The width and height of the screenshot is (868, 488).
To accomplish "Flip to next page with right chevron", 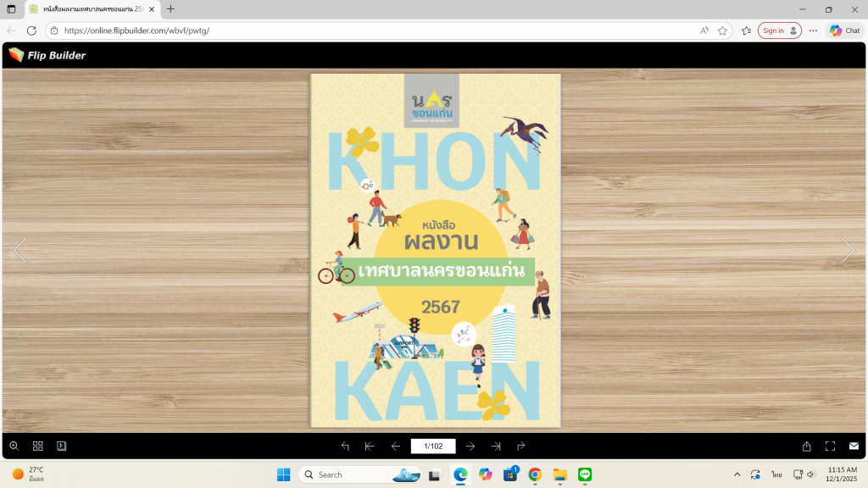I will click(848, 251).
